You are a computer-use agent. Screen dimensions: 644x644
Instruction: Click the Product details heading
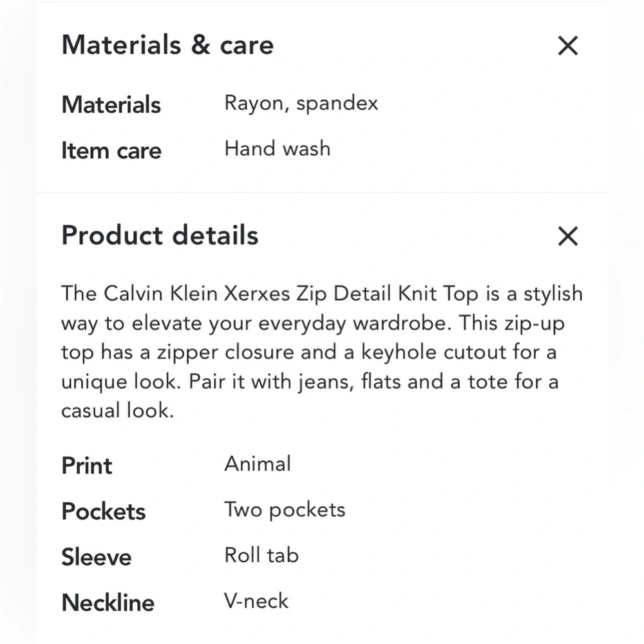(160, 235)
